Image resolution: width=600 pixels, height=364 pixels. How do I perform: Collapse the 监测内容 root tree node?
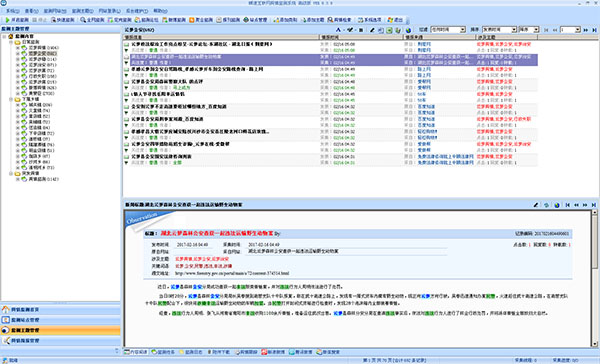tap(4, 36)
